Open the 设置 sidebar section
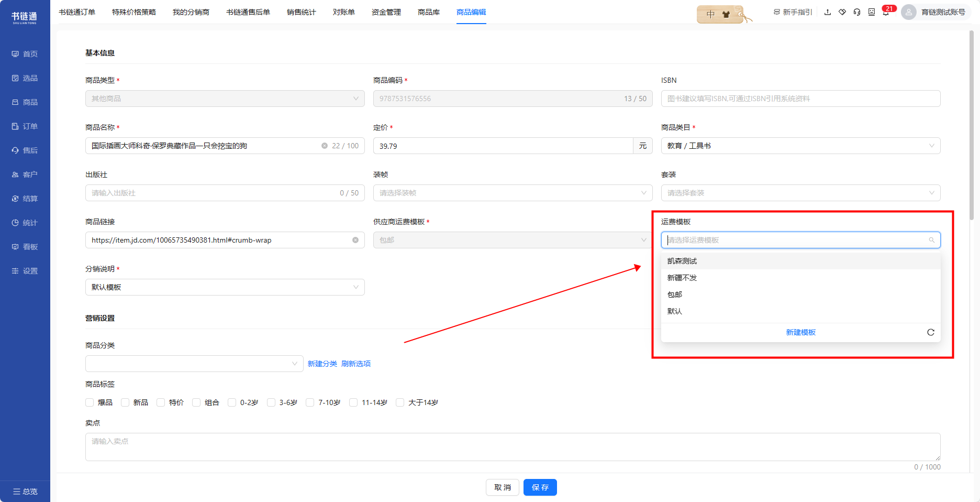 pos(25,271)
